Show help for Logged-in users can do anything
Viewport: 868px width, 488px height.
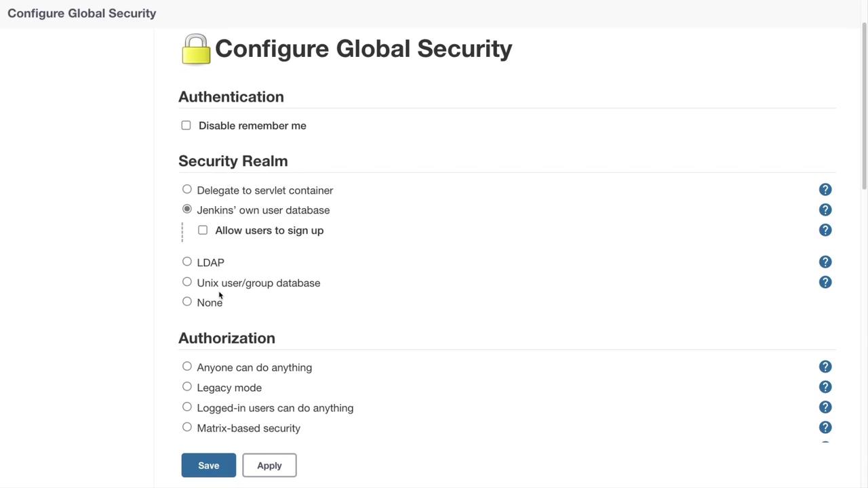[x=825, y=407]
